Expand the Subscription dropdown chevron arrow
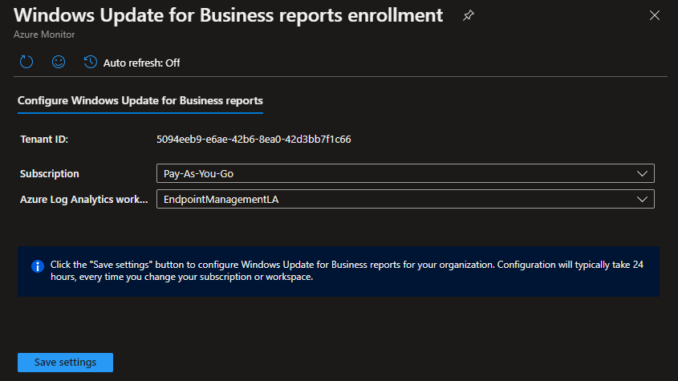The width and height of the screenshot is (678, 381). tap(642, 174)
